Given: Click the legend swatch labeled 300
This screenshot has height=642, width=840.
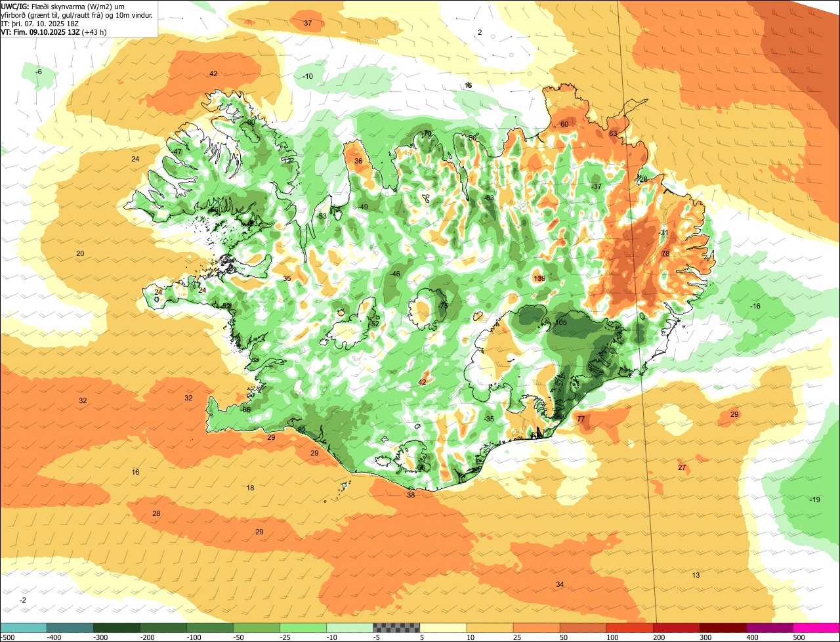Looking at the screenshot, I should [723, 628].
